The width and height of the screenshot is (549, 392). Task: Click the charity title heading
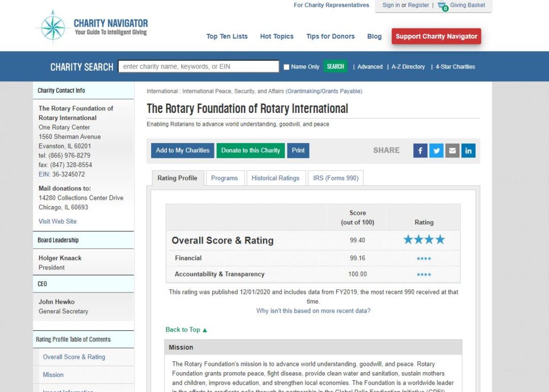(247, 109)
